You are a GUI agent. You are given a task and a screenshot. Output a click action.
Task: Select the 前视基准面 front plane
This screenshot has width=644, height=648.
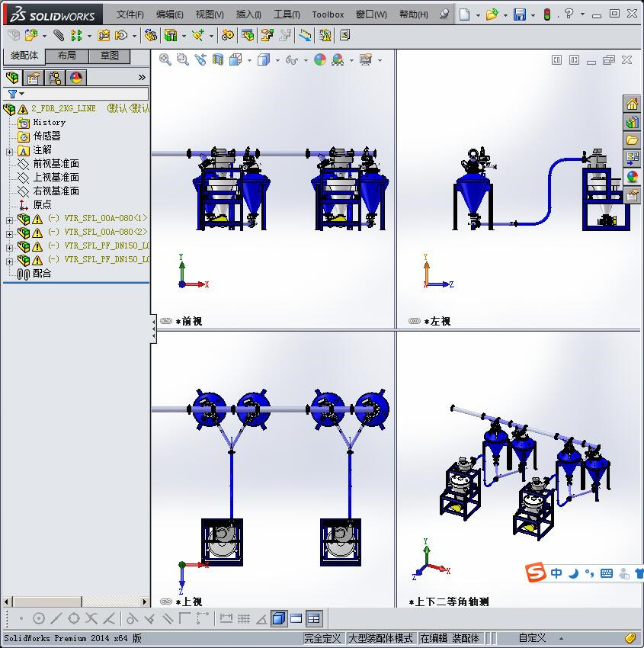[x=56, y=164]
